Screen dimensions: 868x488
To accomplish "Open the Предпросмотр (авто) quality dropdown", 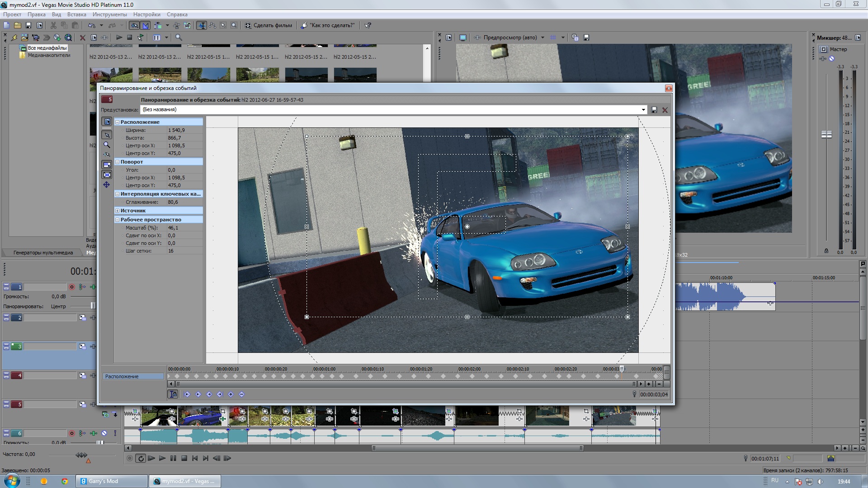I will [x=543, y=38].
